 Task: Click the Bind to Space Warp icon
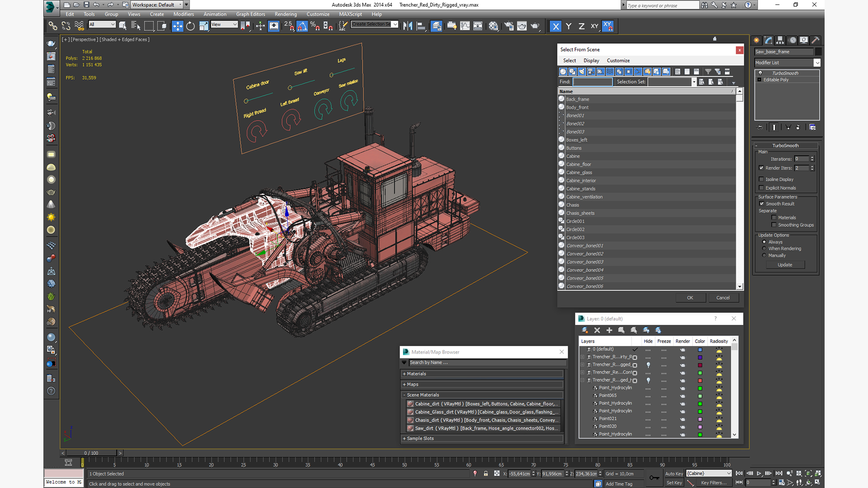coord(79,26)
